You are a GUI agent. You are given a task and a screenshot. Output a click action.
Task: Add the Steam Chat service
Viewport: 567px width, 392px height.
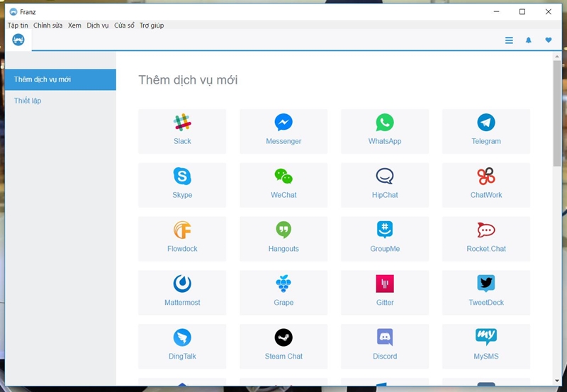tap(283, 347)
